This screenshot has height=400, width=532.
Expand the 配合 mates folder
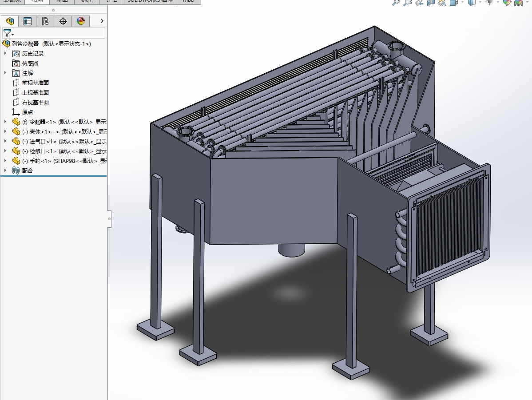pos(5,170)
